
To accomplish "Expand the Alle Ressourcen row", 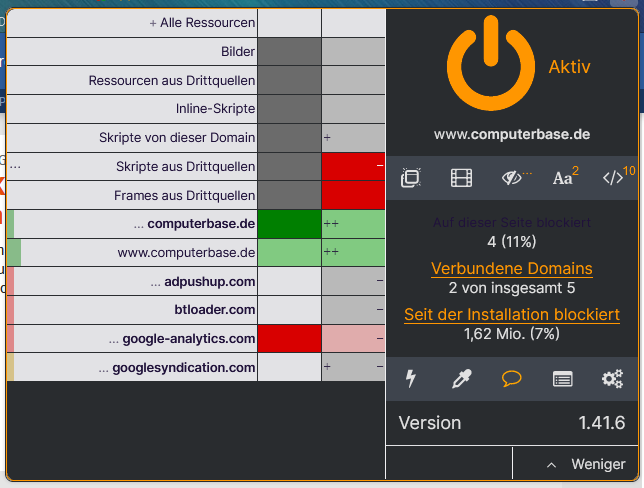I will coord(132,23).
